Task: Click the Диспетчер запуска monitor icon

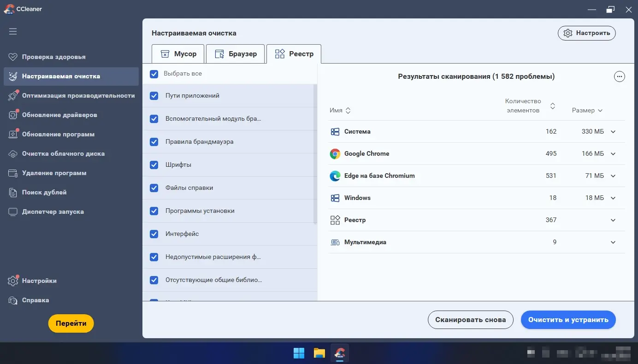Action: tap(13, 212)
